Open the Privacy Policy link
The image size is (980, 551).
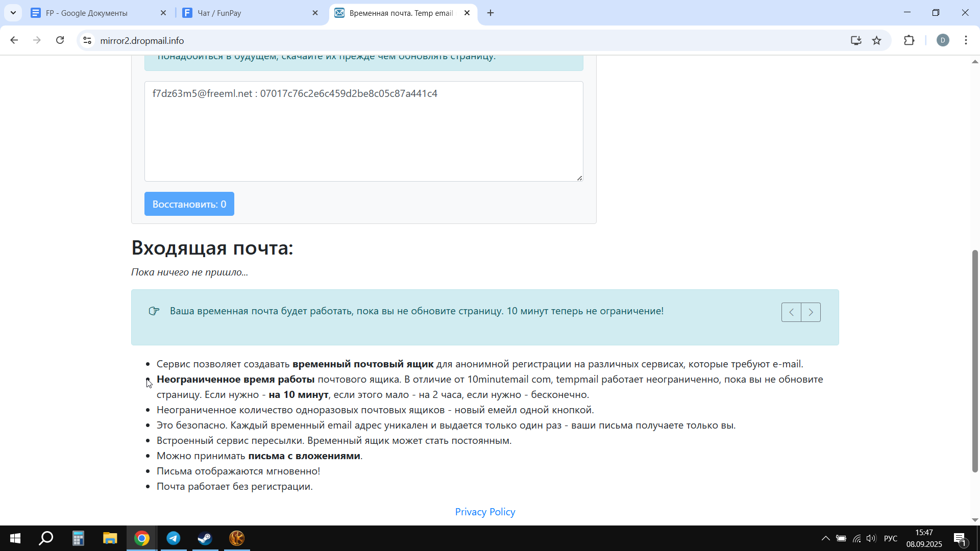click(x=485, y=512)
